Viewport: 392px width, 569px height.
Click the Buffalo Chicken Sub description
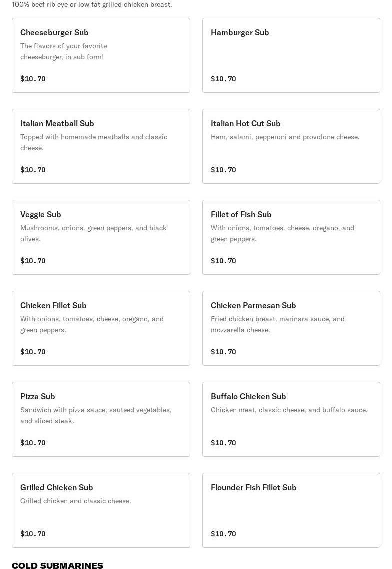[289, 410]
